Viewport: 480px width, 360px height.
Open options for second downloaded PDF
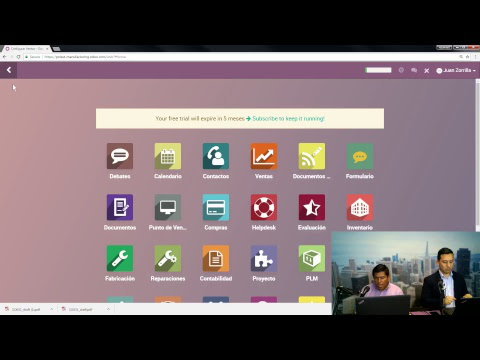coord(108,309)
